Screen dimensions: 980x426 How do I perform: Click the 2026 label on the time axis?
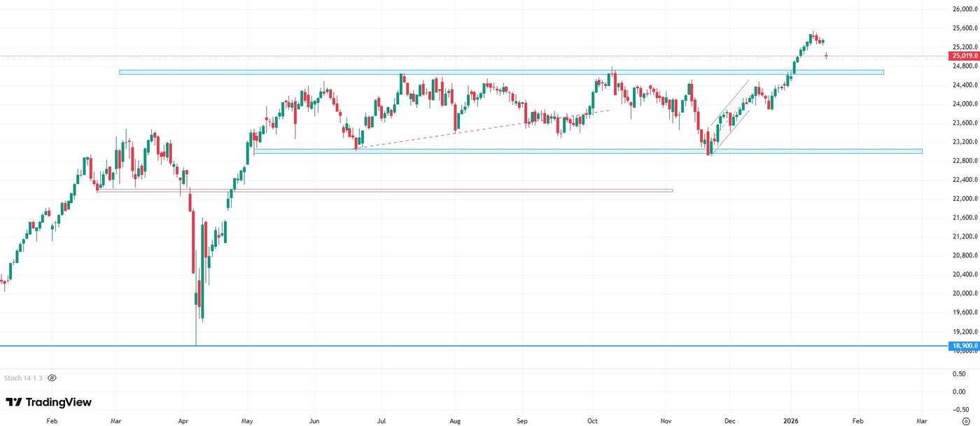click(792, 421)
